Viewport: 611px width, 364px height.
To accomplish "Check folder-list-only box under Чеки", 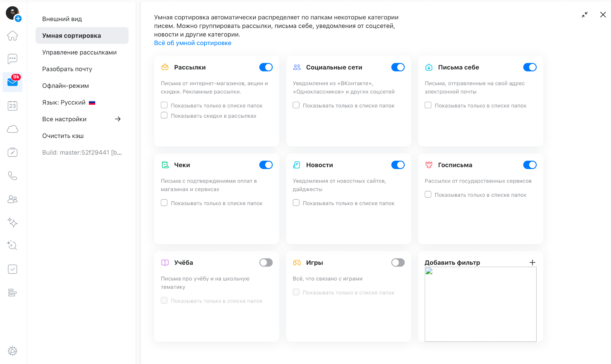I will click(x=164, y=203).
